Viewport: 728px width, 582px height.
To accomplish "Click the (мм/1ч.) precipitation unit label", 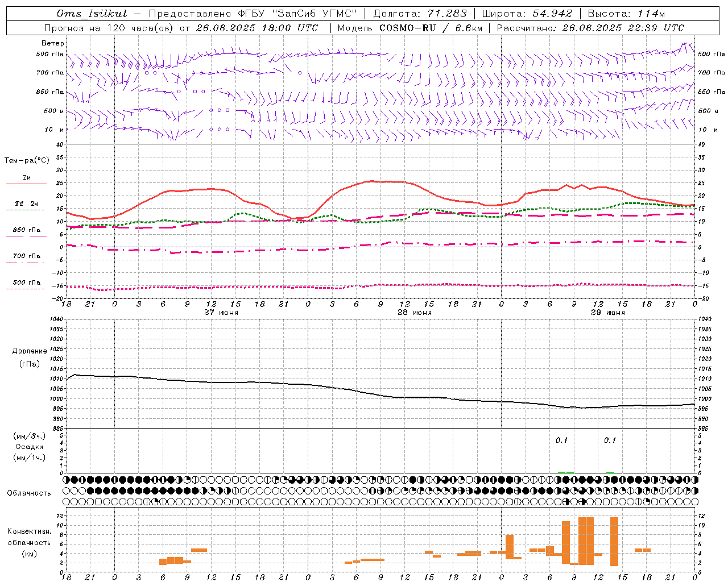I will [30, 458].
